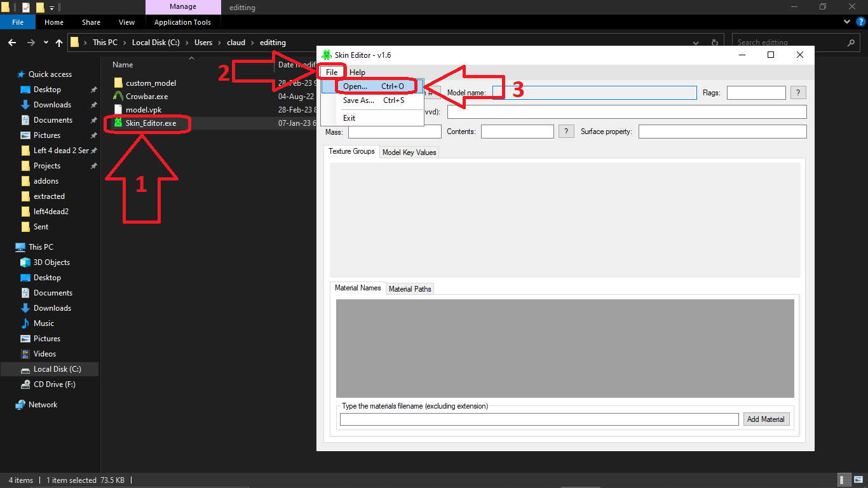Expand the chevron after This PC in address bar
The height and width of the screenshot is (488, 868).
[125, 43]
